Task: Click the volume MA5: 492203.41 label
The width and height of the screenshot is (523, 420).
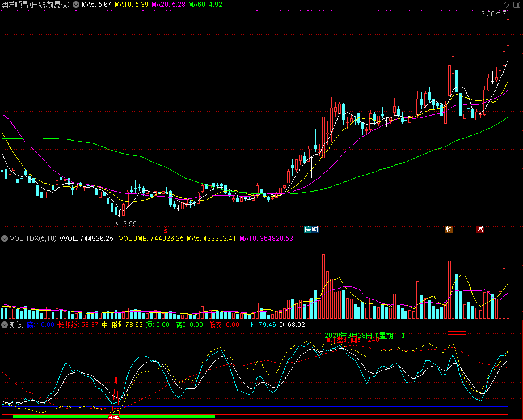Action: 211,239
